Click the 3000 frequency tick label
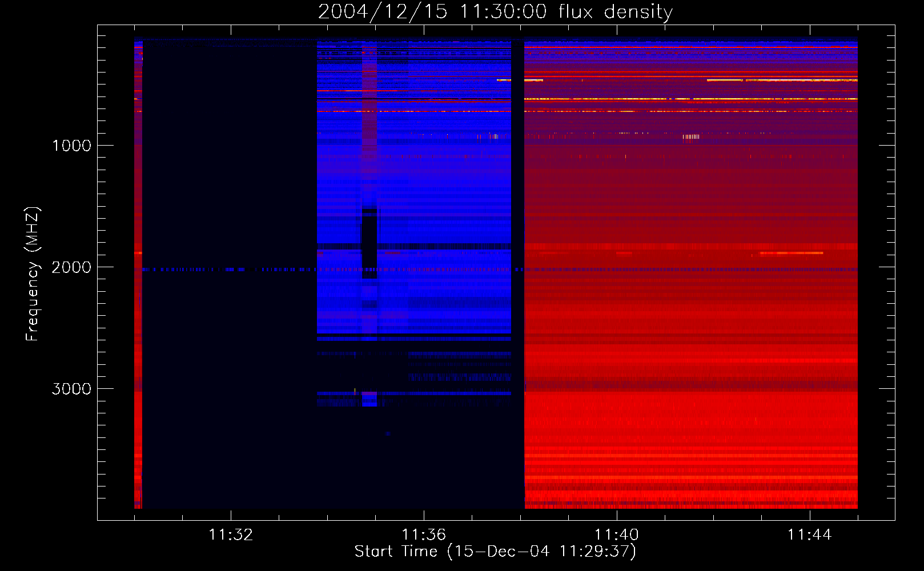 pyautogui.click(x=72, y=389)
